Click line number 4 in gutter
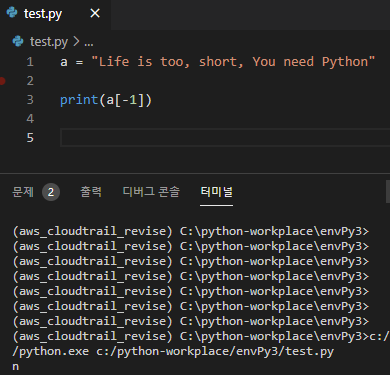 [x=30, y=119]
